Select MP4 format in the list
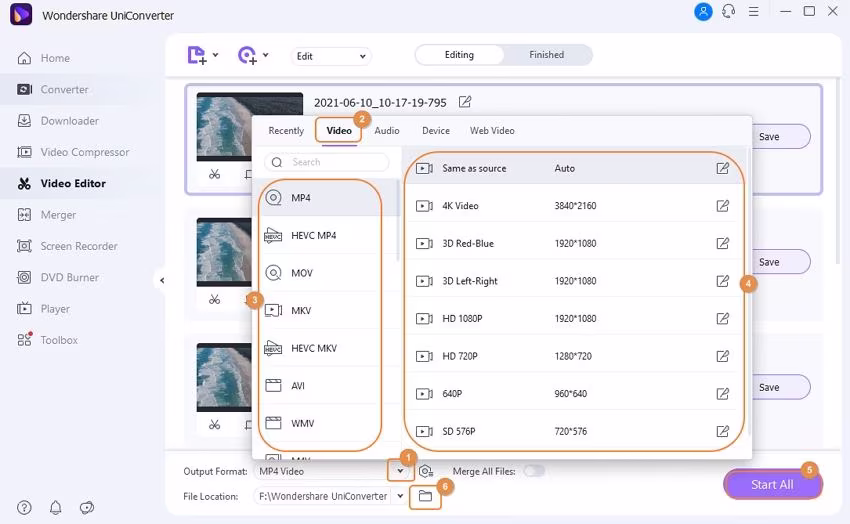The image size is (850, 524). coord(324,198)
